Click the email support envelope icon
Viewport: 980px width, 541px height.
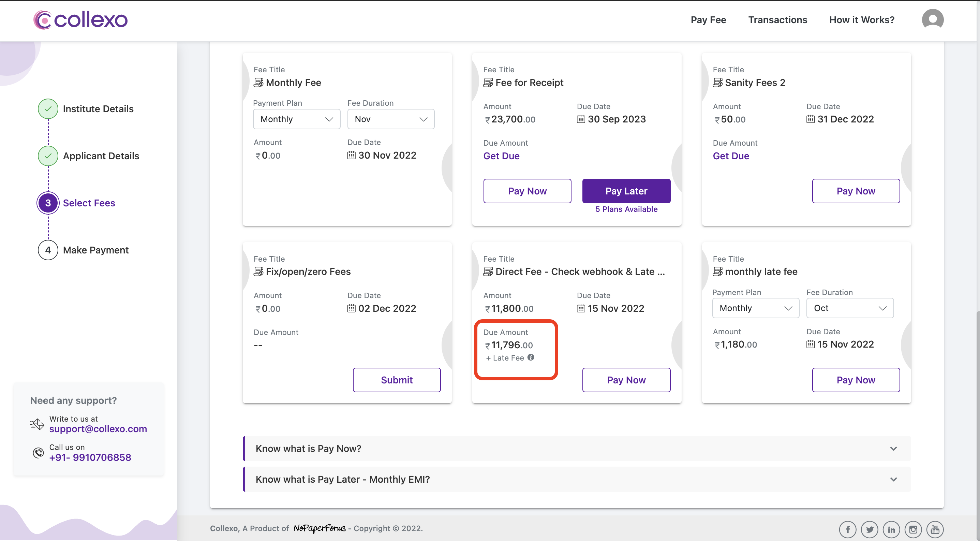37,424
